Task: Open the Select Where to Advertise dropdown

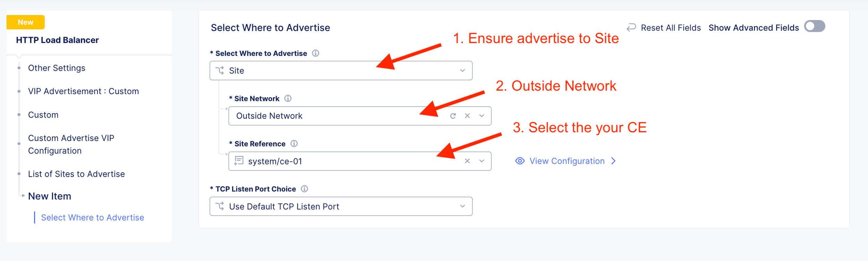Action: coord(462,70)
